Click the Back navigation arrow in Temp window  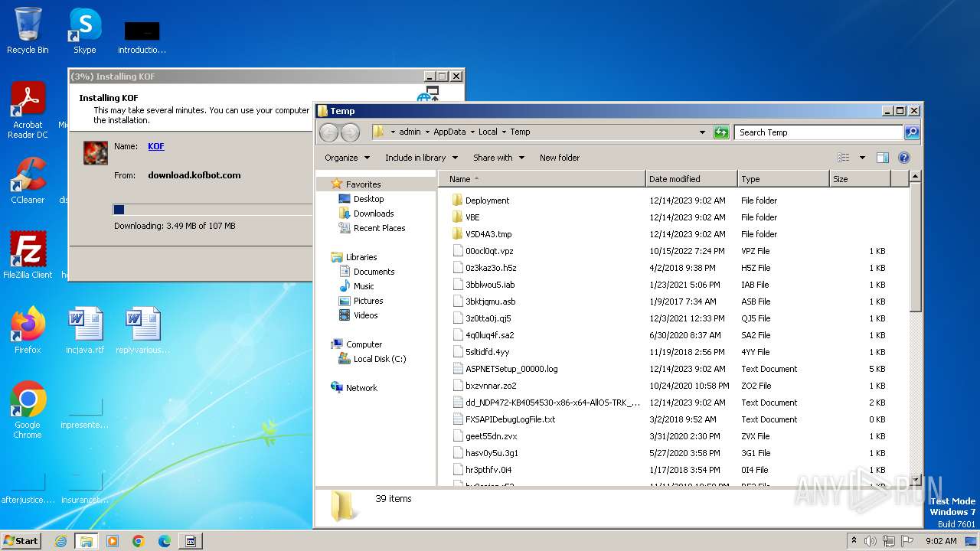click(x=328, y=132)
